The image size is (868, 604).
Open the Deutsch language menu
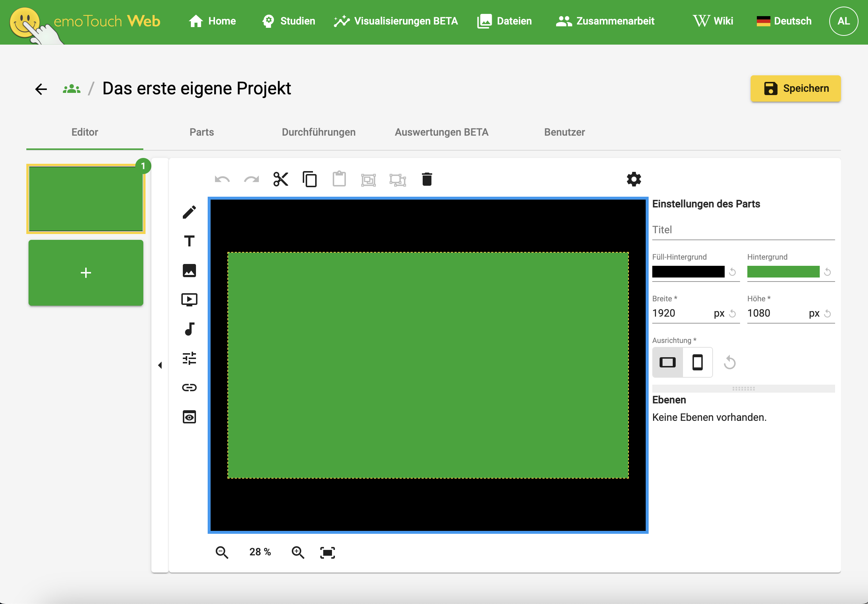(x=784, y=21)
